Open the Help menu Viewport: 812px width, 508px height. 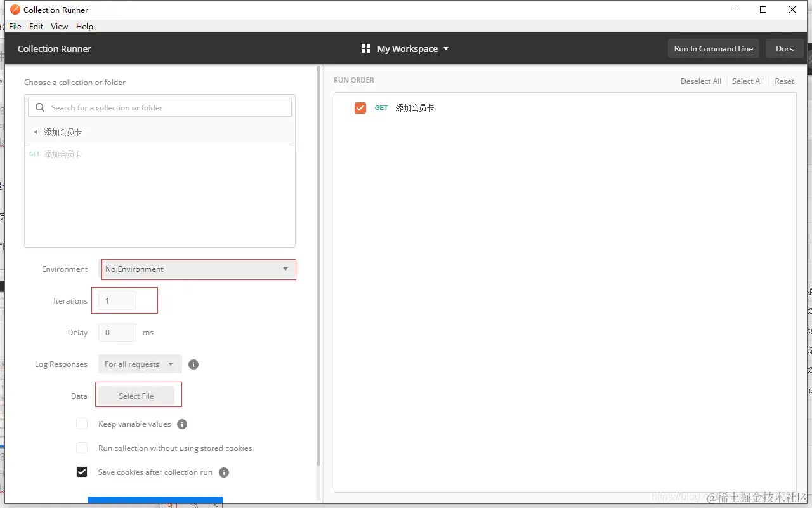tap(84, 26)
